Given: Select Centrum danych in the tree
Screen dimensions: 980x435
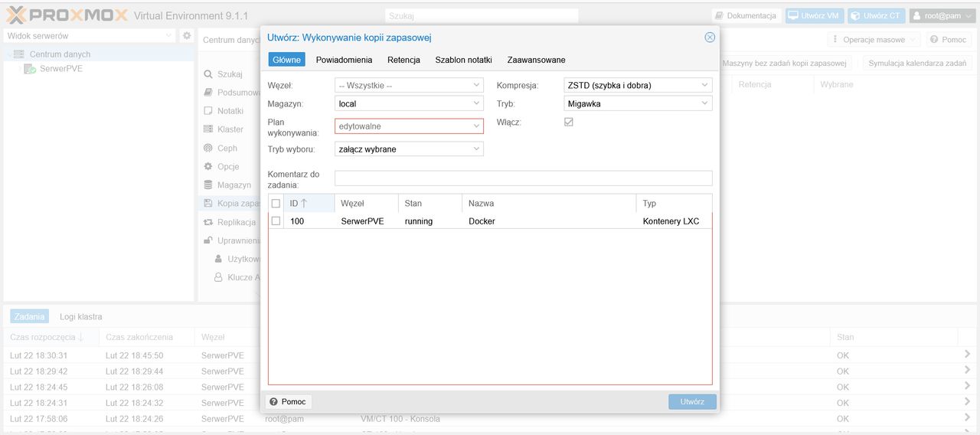Looking at the screenshot, I should (60, 54).
